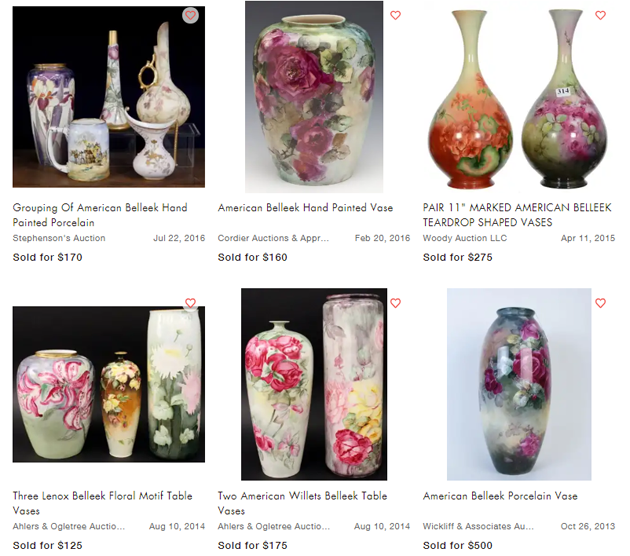Select Stephenson's Auction house name
This screenshot has height=556, width=630.
pos(59,238)
